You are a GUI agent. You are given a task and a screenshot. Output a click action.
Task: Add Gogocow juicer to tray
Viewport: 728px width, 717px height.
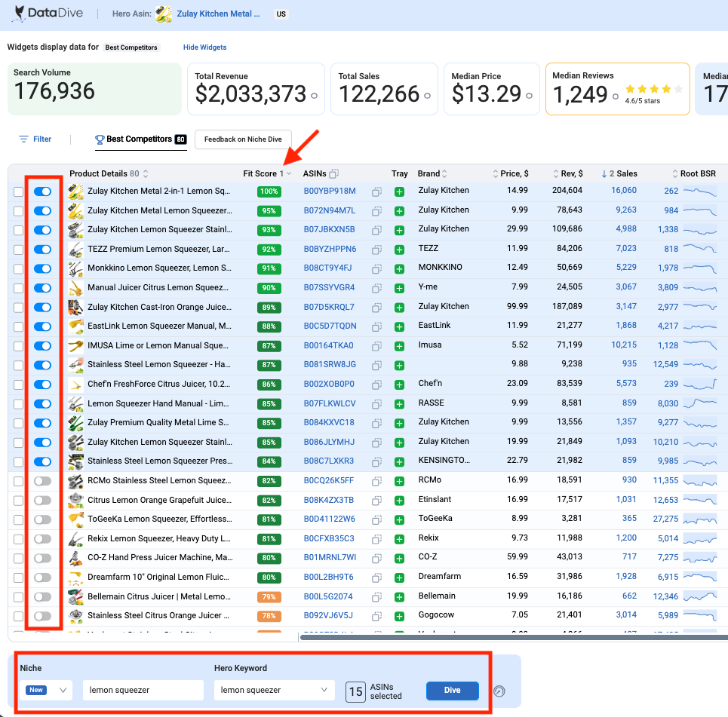tap(399, 616)
